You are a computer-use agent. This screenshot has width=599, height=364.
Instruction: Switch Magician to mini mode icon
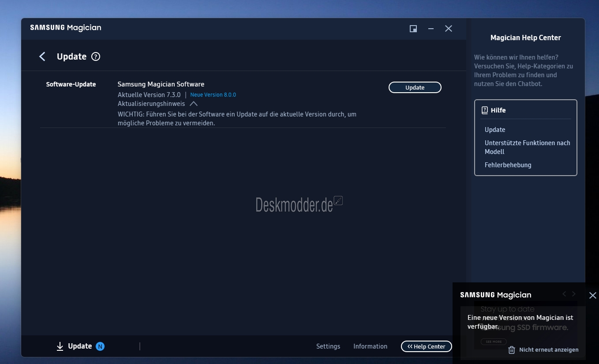pyautogui.click(x=413, y=29)
